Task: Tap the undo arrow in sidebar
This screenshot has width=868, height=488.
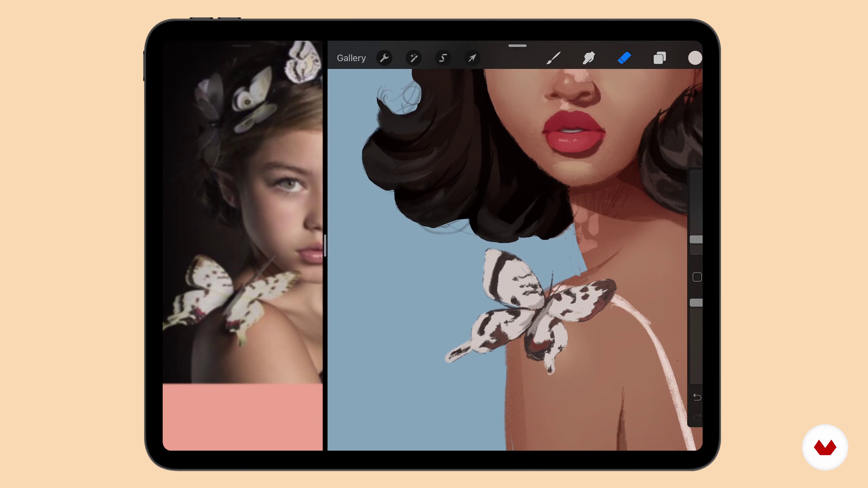Action: [697, 397]
